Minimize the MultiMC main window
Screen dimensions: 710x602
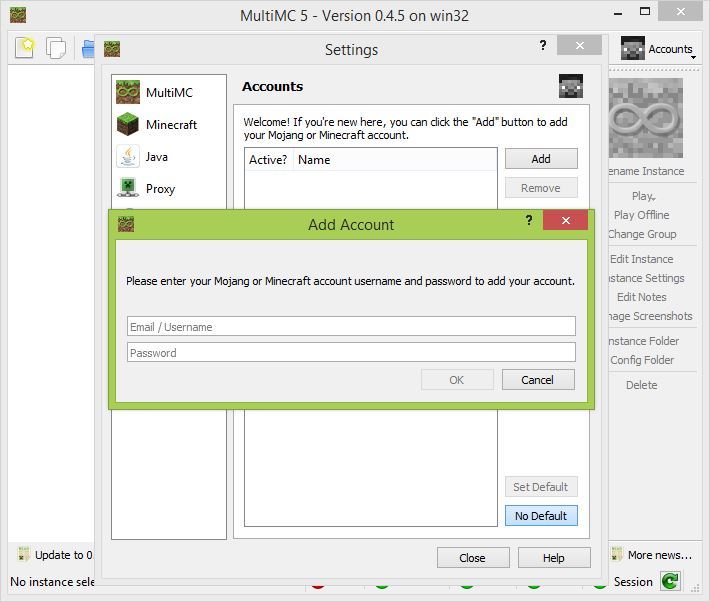click(x=618, y=13)
